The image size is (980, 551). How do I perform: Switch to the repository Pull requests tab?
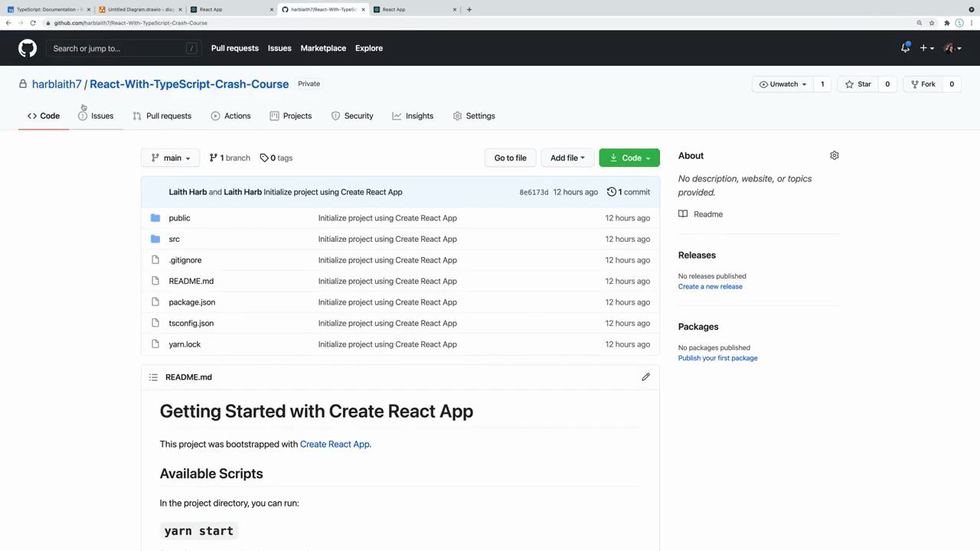click(162, 116)
